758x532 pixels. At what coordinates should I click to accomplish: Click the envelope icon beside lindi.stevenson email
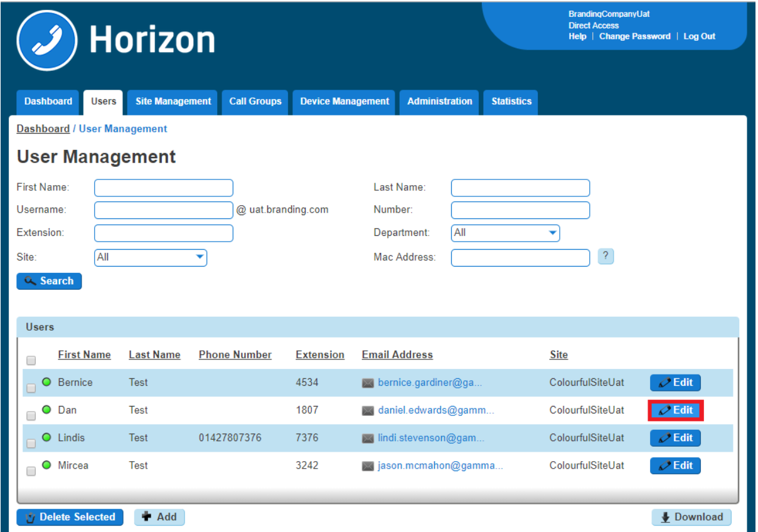[x=368, y=438]
